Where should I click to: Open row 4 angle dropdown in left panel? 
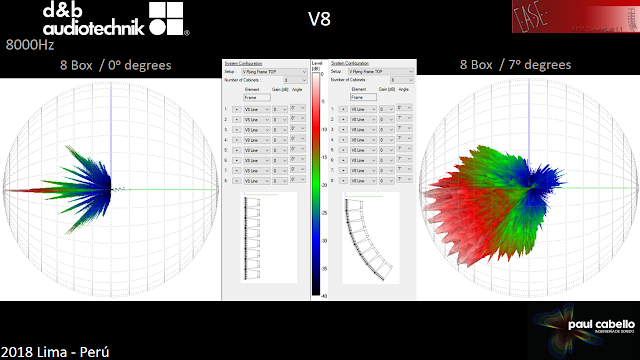(x=298, y=139)
